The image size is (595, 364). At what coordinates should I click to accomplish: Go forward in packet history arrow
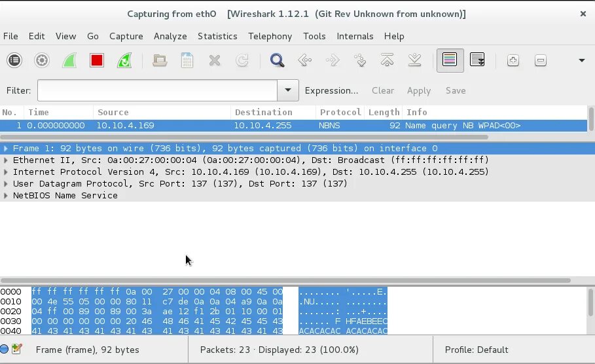pyautogui.click(x=333, y=60)
